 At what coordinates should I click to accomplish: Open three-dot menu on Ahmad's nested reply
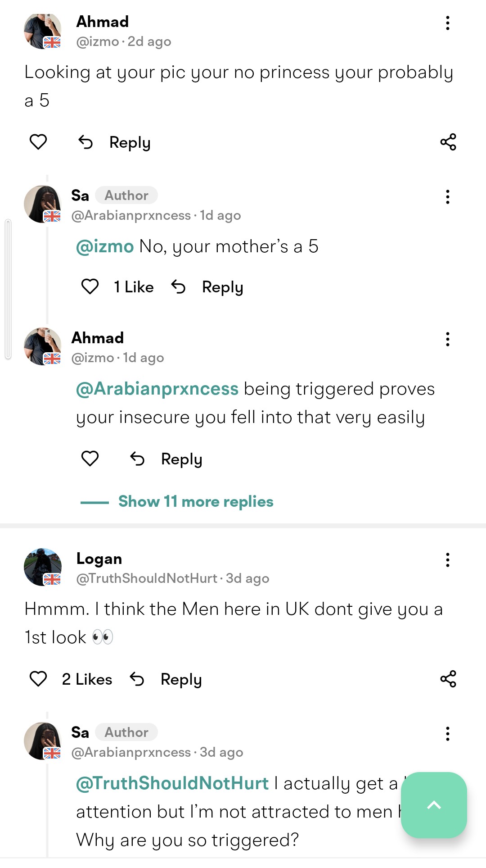(x=447, y=339)
